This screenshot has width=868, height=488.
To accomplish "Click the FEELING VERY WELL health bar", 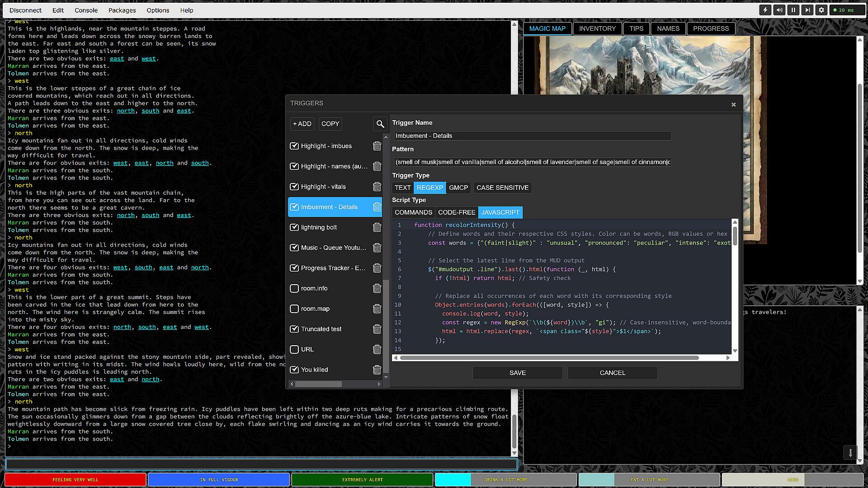I will pyautogui.click(x=75, y=480).
